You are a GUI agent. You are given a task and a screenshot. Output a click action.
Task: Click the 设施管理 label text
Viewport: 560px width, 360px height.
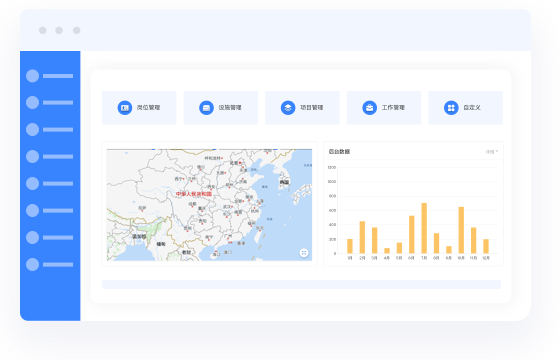(230, 108)
